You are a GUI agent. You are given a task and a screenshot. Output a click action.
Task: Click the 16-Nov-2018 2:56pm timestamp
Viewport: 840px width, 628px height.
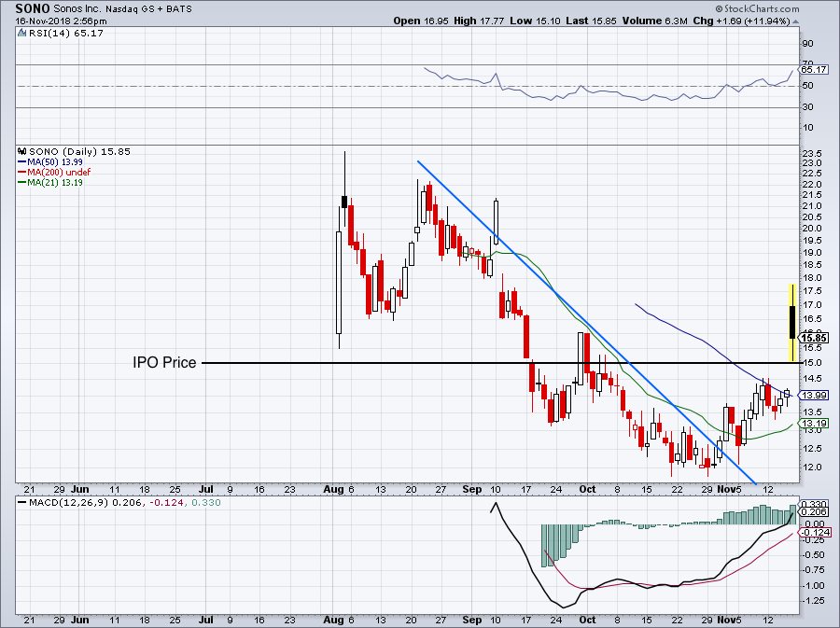pos(61,21)
